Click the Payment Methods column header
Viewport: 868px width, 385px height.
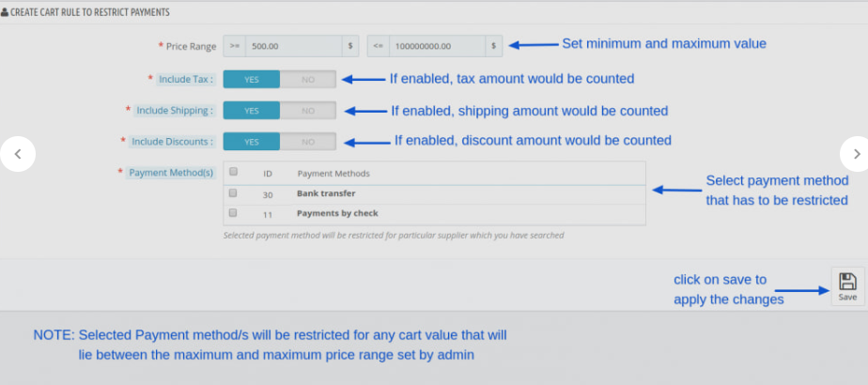[x=333, y=174]
